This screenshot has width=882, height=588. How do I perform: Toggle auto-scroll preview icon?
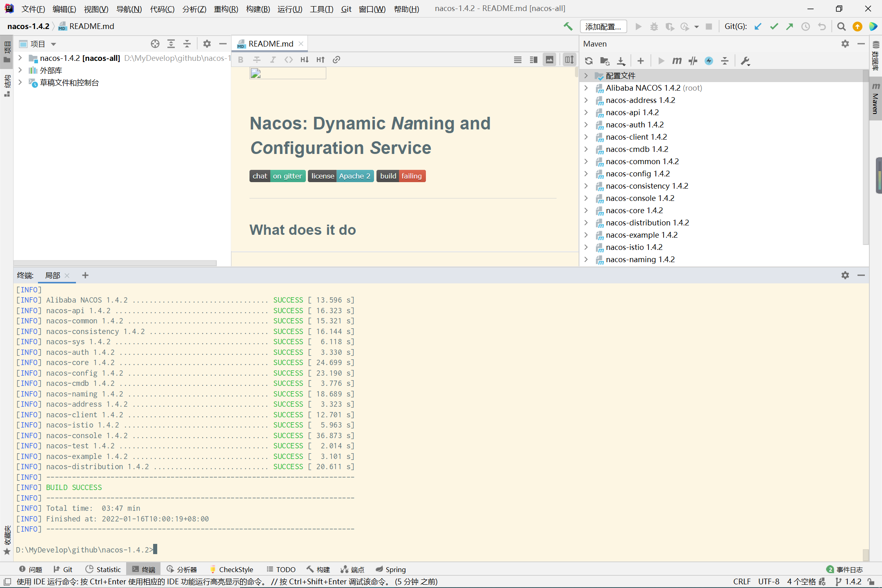tap(569, 60)
